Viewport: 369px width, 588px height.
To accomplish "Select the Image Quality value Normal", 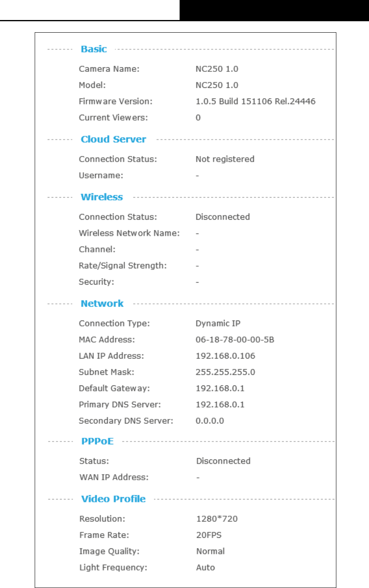I will (x=211, y=551).
